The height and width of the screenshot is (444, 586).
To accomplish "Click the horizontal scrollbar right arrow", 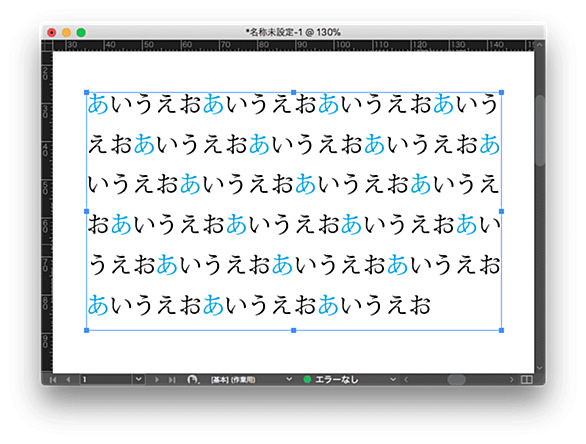I will [x=511, y=380].
